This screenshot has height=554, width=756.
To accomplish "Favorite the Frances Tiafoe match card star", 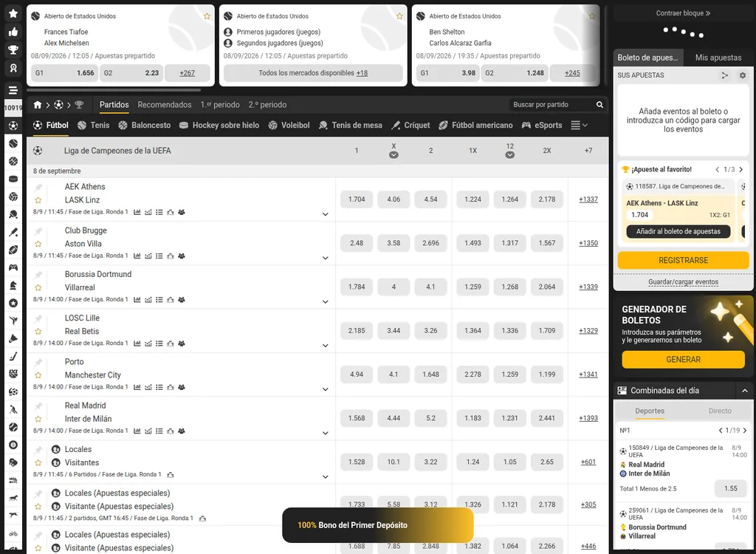I will pos(207,16).
